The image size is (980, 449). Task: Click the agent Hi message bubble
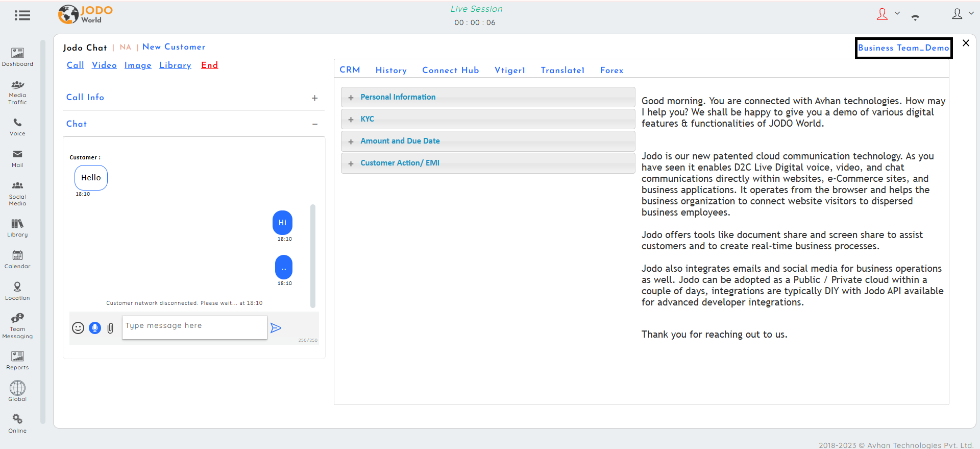pos(283,223)
